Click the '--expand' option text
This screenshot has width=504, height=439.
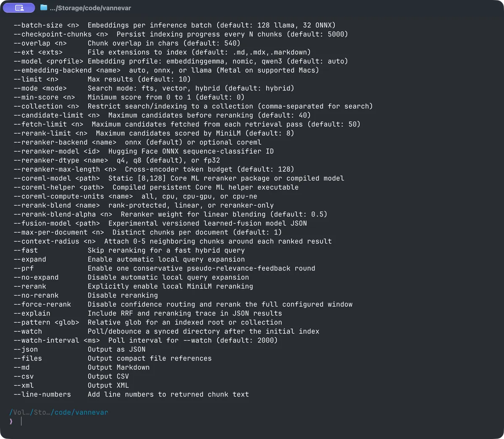point(30,259)
